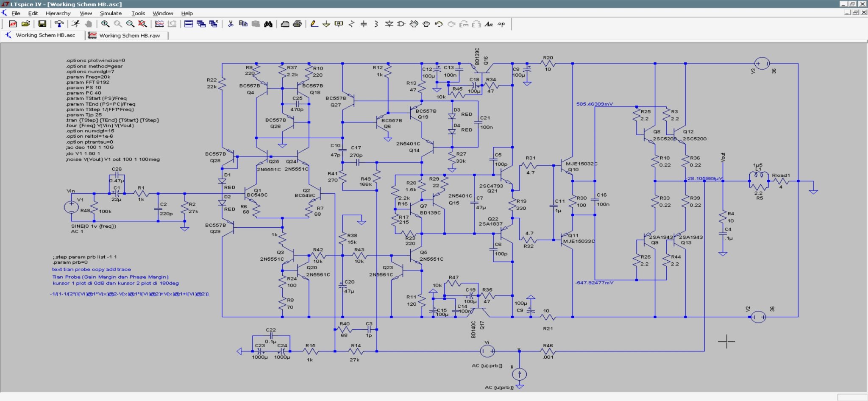Click the '.four {Freq} V(Vin) V(Vout)' directive
The height and width of the screenshot is (401, 868).
pos(100,125)
